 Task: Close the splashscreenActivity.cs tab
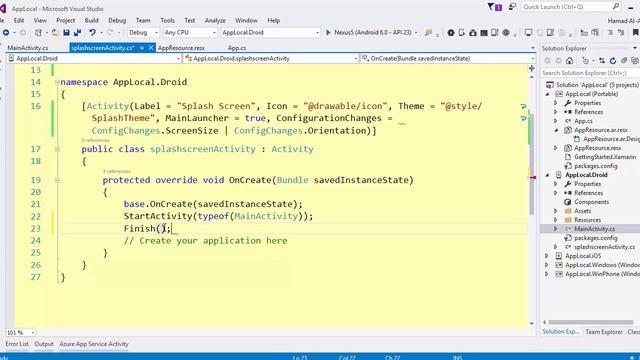pyautogui.click(x=151, y=48)
